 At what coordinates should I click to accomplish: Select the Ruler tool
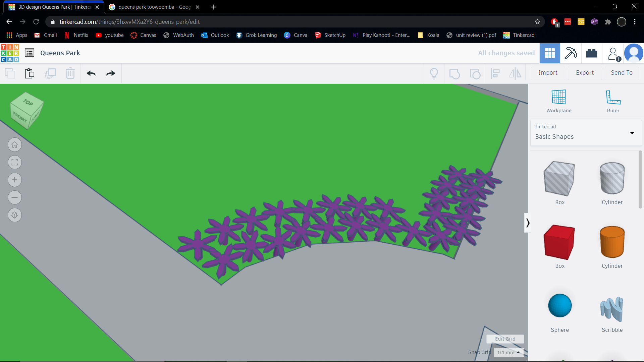(613, 101)
